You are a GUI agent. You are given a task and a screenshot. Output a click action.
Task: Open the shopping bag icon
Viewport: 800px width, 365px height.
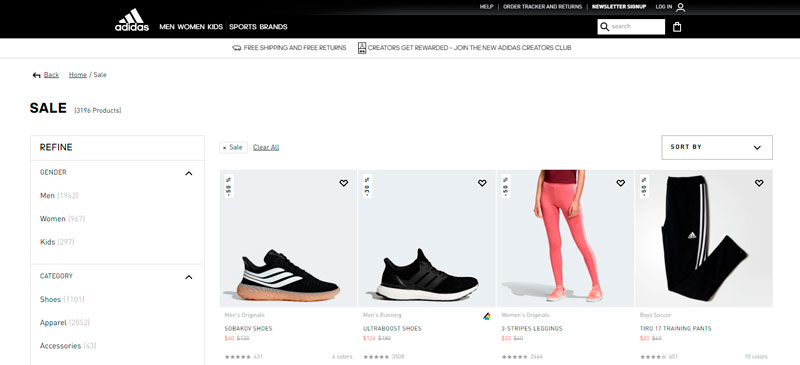[677, 27]
